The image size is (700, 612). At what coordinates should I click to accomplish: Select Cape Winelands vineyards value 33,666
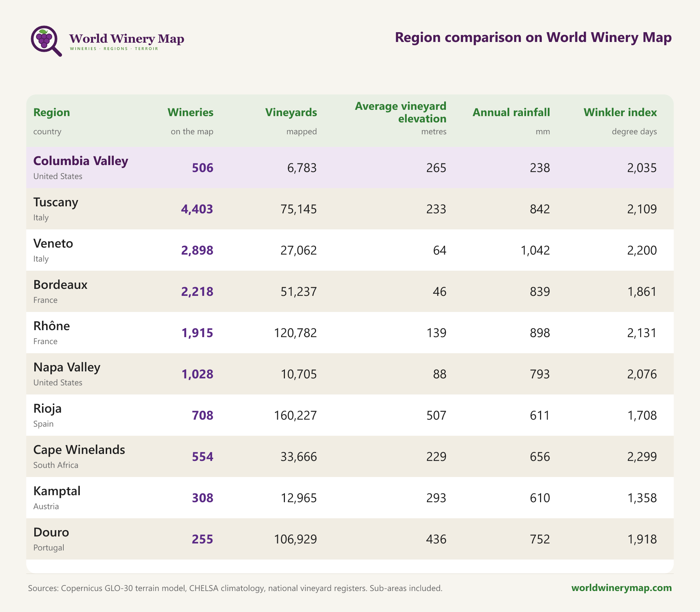point(299,457)
